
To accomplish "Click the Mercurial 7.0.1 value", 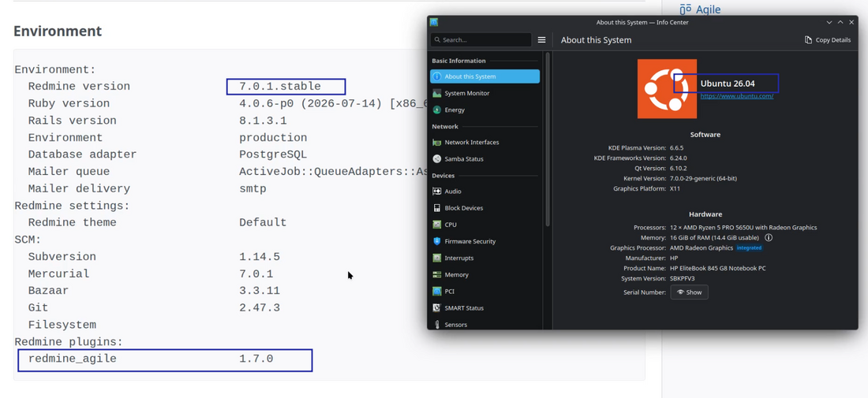I will tap(256, 273).
